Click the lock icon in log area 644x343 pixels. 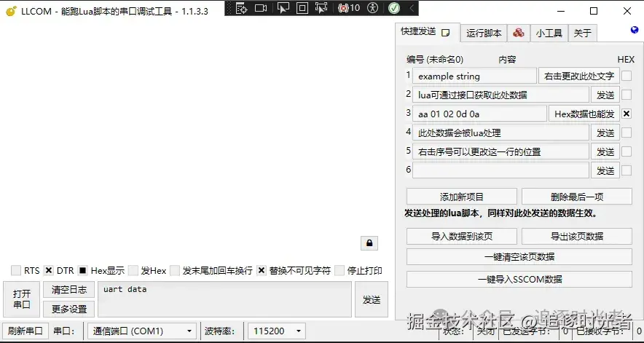click(369, 243)
